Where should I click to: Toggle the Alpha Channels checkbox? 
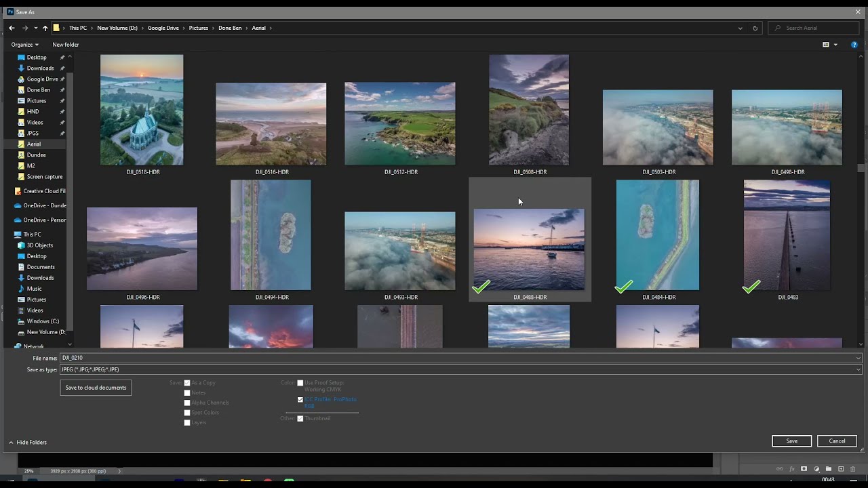[187, 403]
